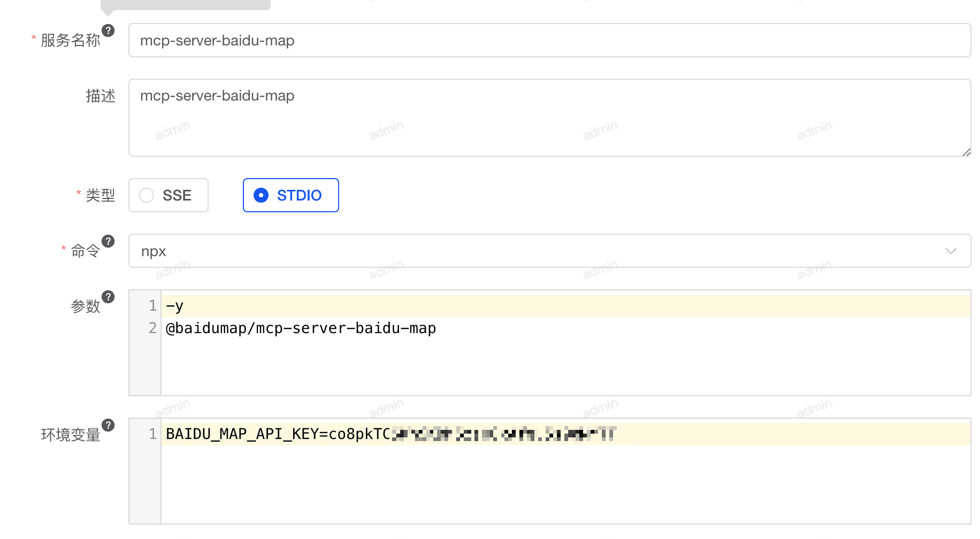Select the STDIO type radio option
This screenshot has height=539, width=980.
290,195
